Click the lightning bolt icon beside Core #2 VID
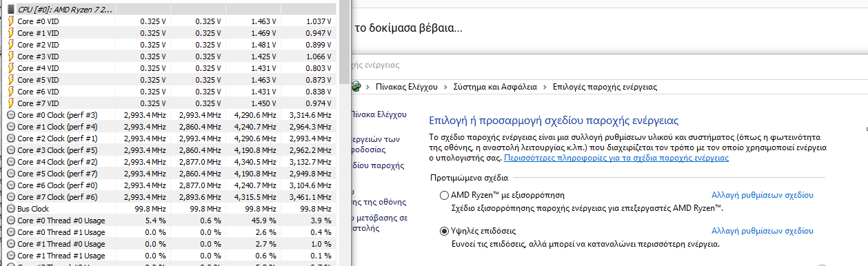The height and width of the screenshot is (266, 868). coord(11,45)
